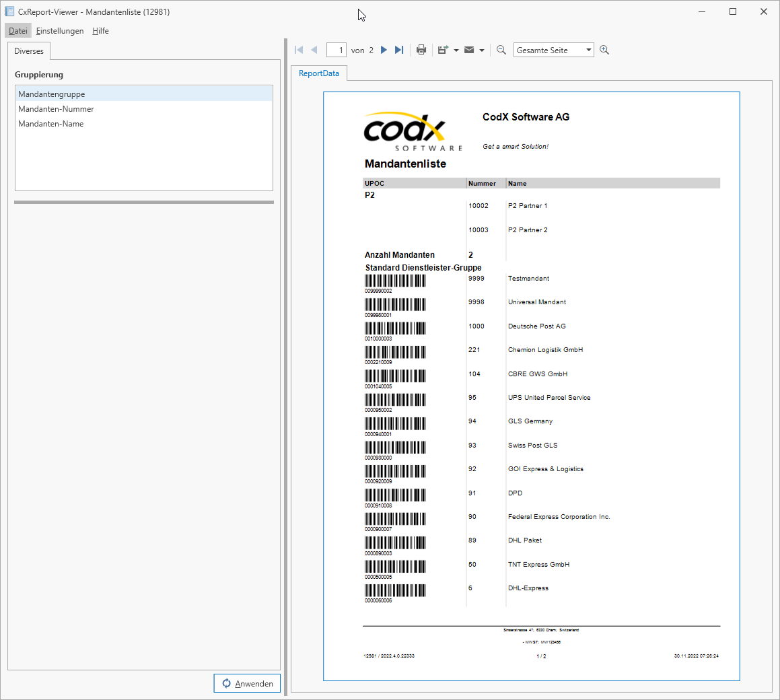Click the 'Anzahl Mandanten' summary label

(400, 254)
